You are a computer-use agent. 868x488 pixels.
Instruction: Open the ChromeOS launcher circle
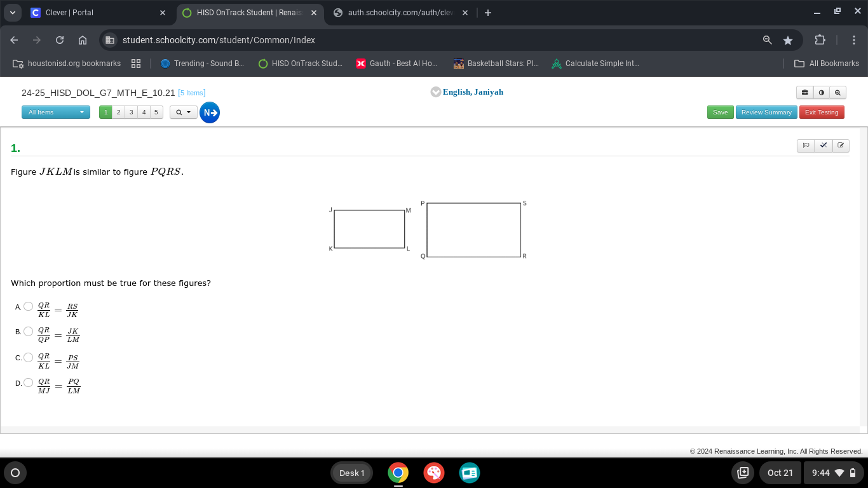click(15, 473)
